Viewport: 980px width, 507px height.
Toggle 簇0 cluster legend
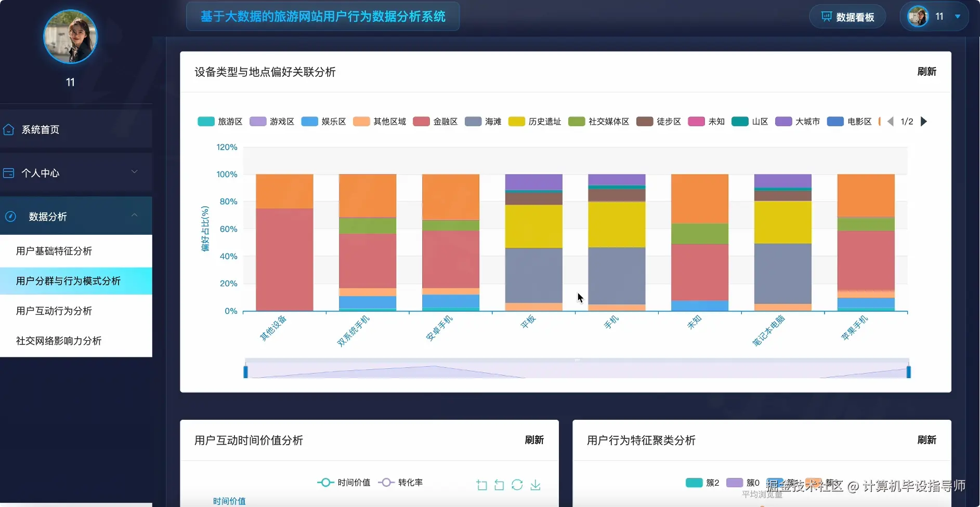(743, 483)
